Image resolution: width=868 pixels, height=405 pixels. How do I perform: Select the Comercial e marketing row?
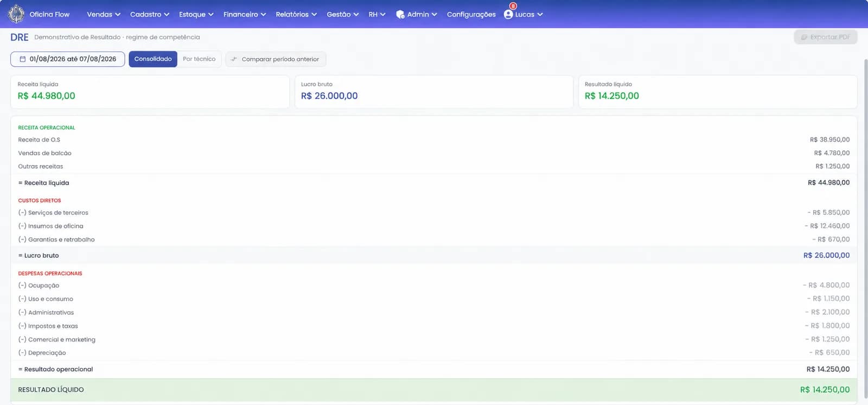click(x=434, y=339)
